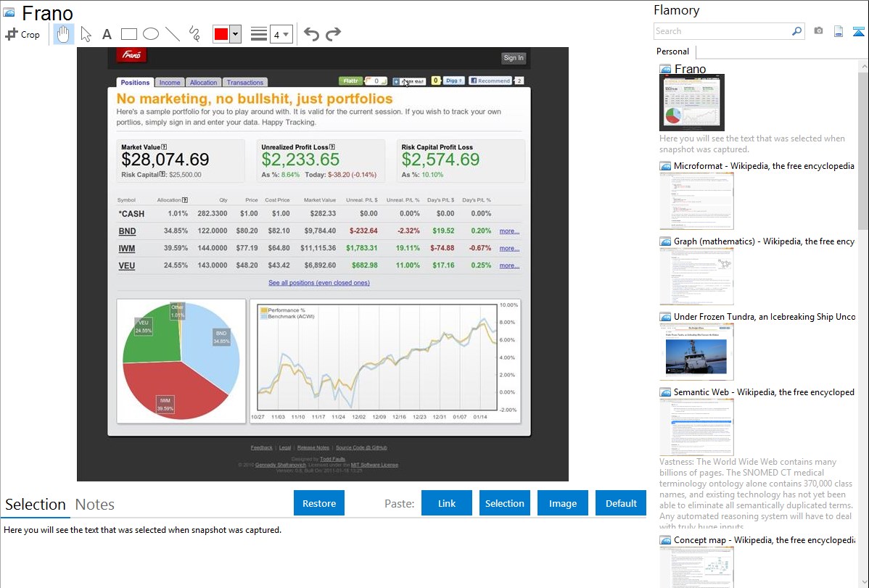Click the Microformat snapshot icon

point(665,166)
